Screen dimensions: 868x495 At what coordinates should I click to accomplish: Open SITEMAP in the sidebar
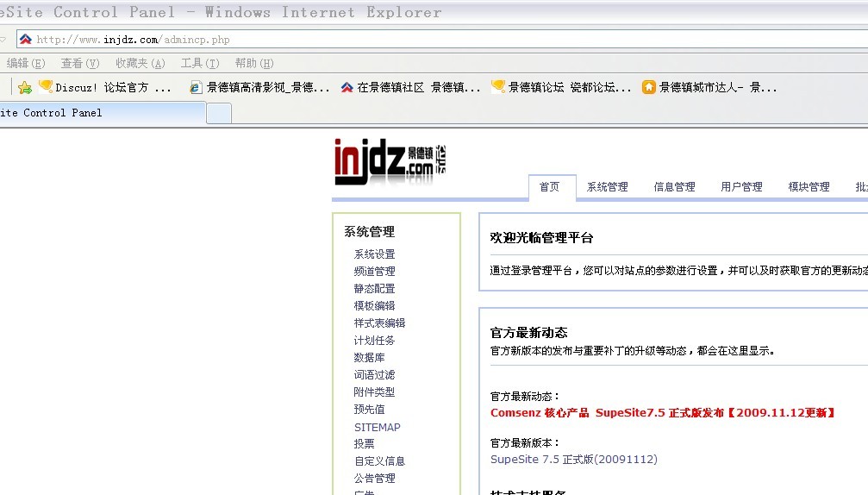tap(377, 427)
